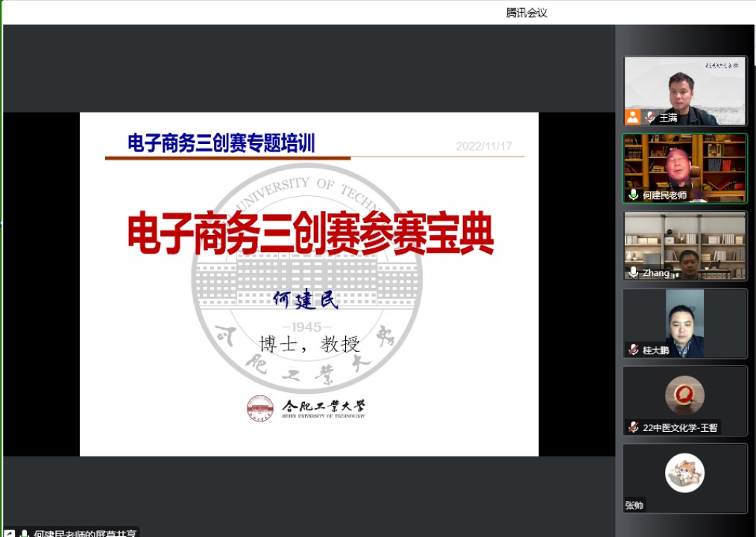
Task: Click the screen share arrow icon at bottom-left
Action: 10,533
